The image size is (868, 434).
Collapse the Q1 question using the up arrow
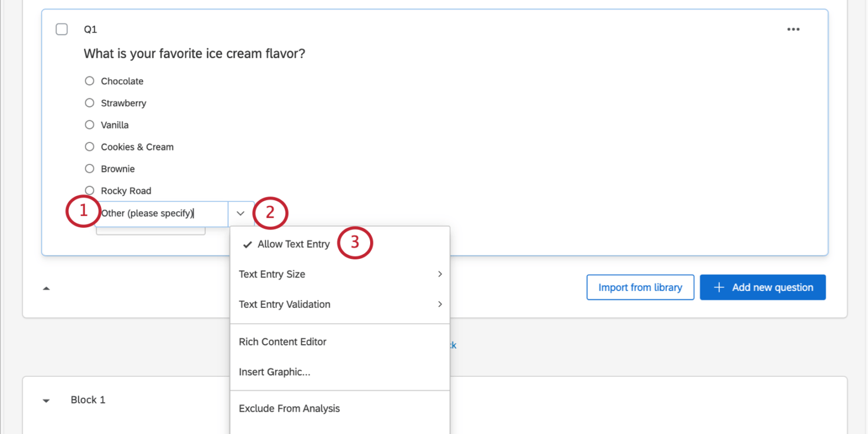tap(46, 288)
